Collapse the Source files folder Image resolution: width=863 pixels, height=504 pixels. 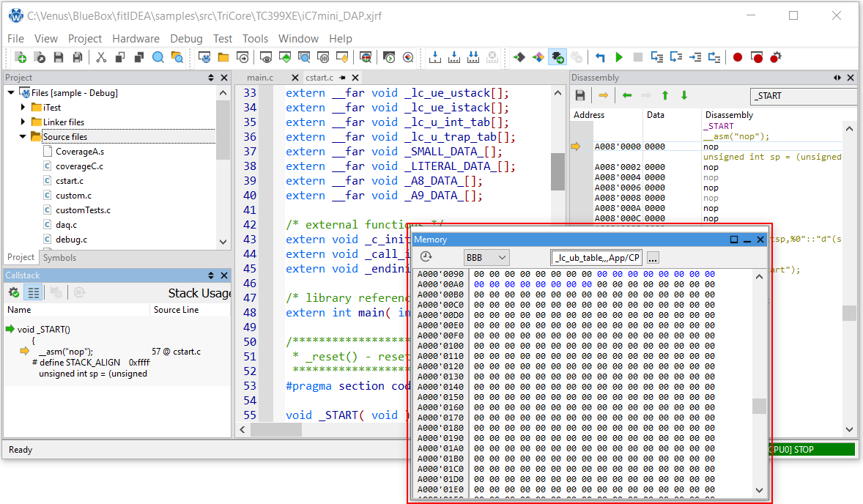tap(23, 137)
